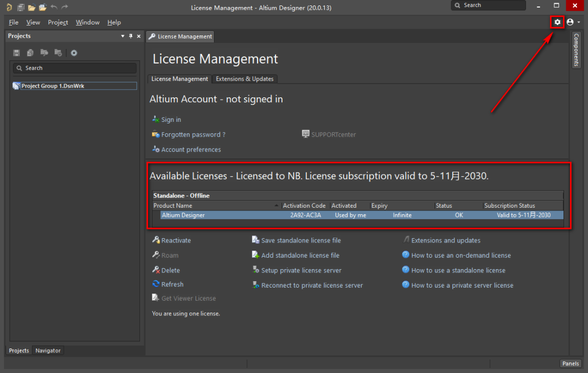This screenshot has height=373, width=588.
Task: Switch to the Navigator panel tab
Action: (48, 351)
